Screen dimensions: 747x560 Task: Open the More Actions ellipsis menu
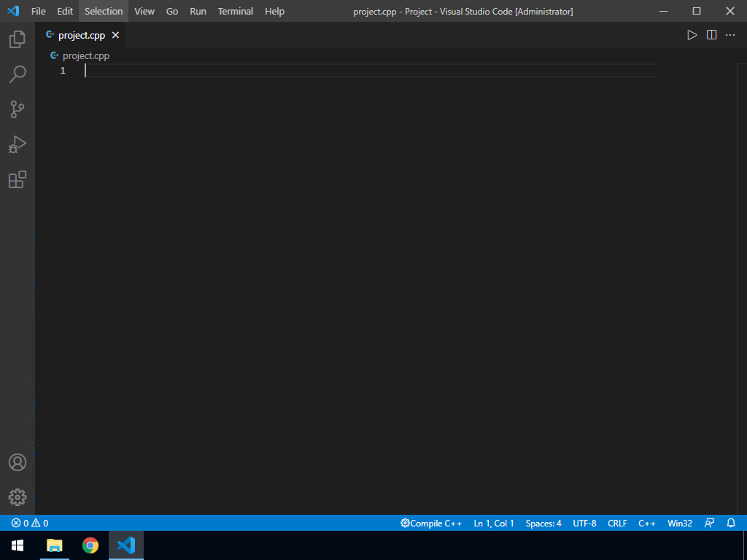(x=730, y=35)
